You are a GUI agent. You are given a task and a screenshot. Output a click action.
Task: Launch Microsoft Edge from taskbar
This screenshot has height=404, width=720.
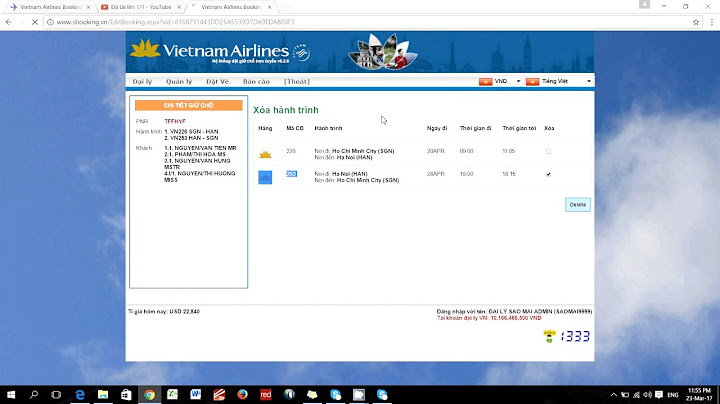(x=80, y=394)
